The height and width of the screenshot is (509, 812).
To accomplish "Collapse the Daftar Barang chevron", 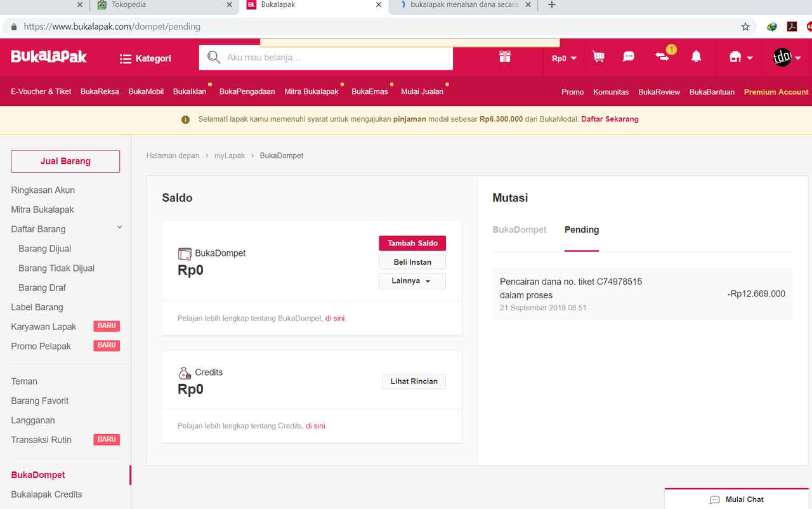I will (119, 228).
